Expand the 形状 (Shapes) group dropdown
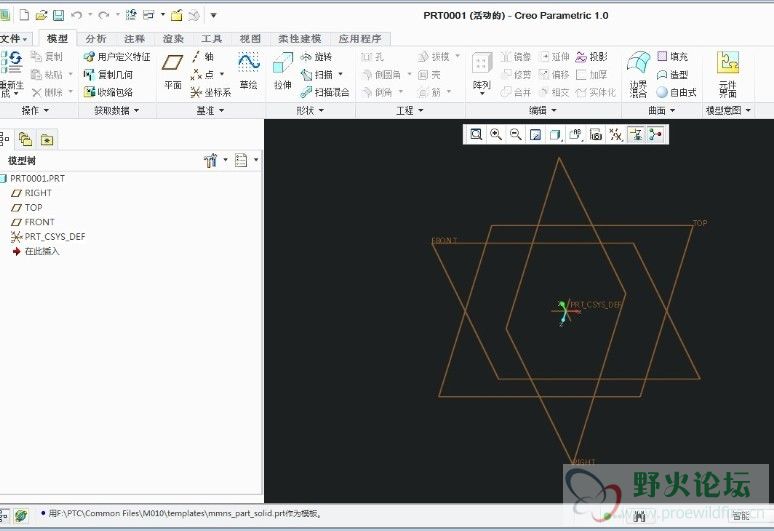The width and height of the screenshot is (774, 531). coord(310,111)
